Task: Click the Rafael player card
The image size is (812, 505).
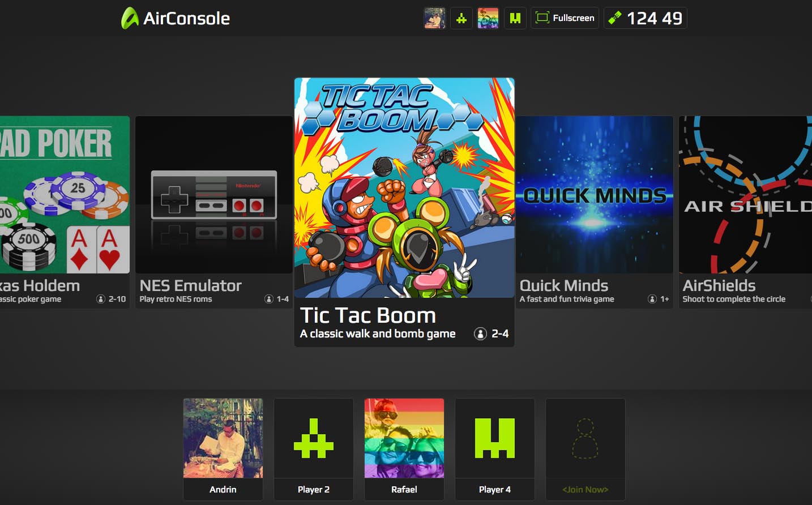Action: pos(404,450)
